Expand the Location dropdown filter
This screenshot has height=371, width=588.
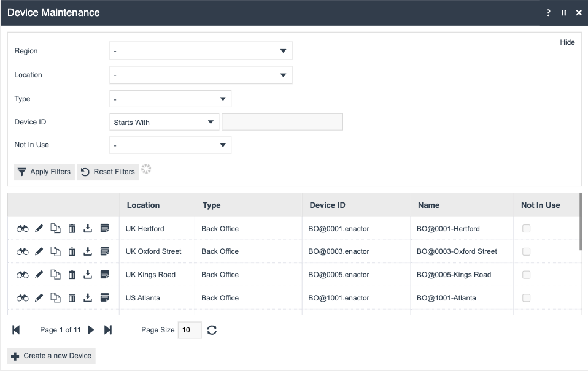201,75
